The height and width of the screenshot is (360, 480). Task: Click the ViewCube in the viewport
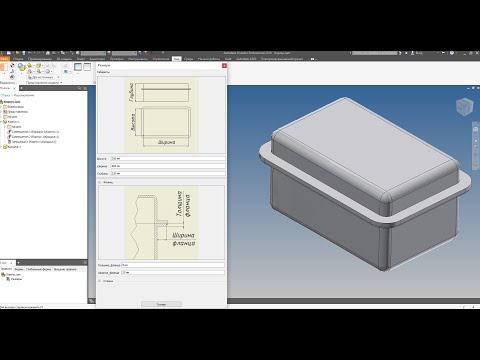pos(464,107)
